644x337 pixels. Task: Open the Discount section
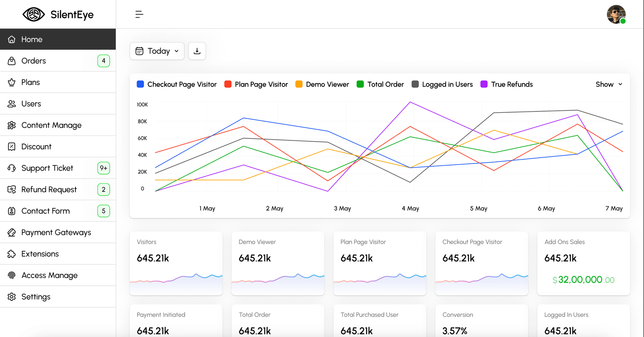(x=58, y=146)
